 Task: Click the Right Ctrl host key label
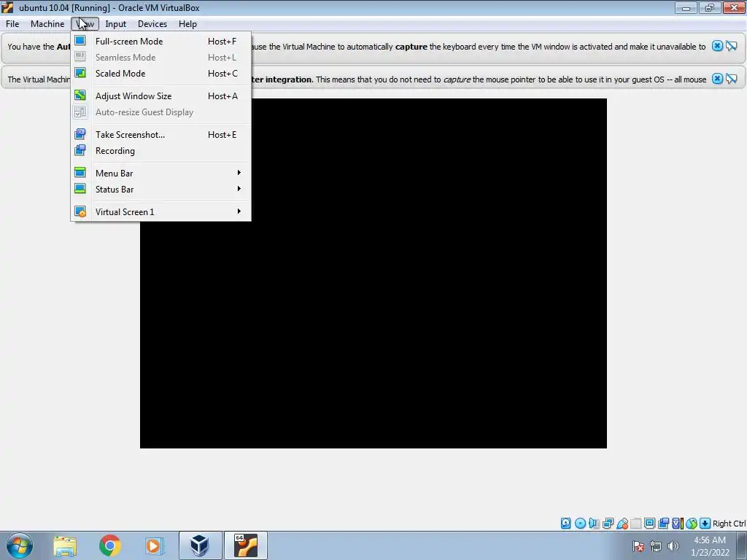729,524
